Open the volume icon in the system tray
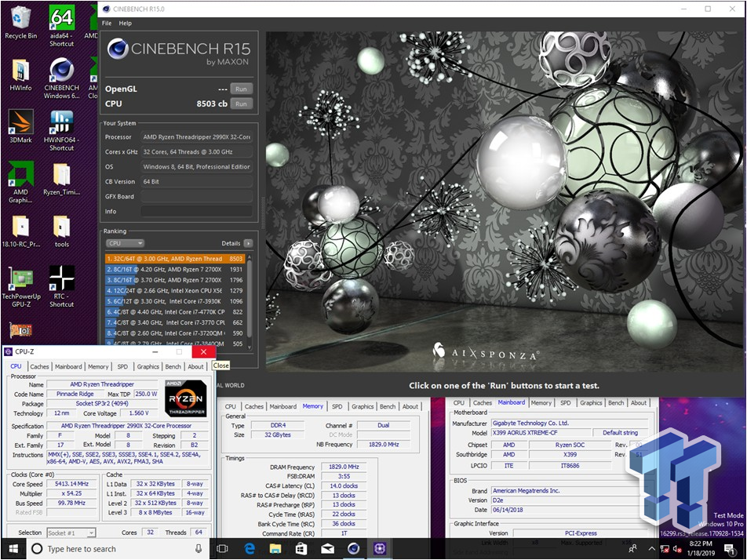The image size is (747, 560). coord(677,549)
